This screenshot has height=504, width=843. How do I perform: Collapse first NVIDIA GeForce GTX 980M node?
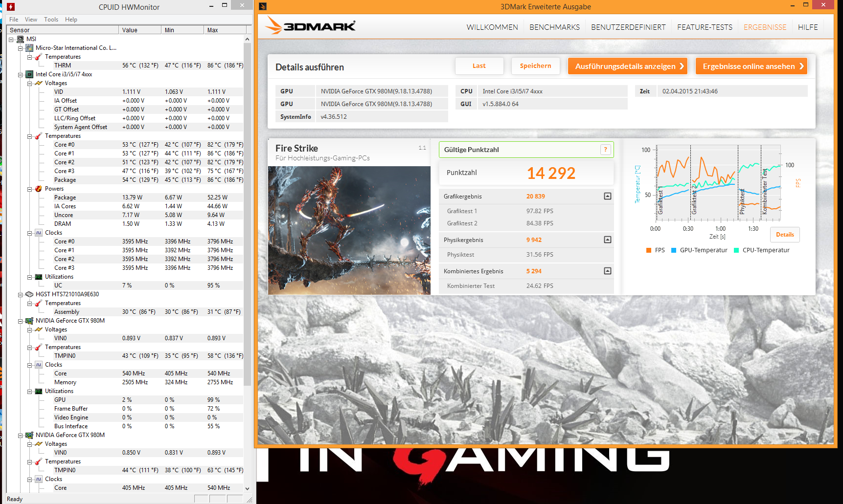21,321
